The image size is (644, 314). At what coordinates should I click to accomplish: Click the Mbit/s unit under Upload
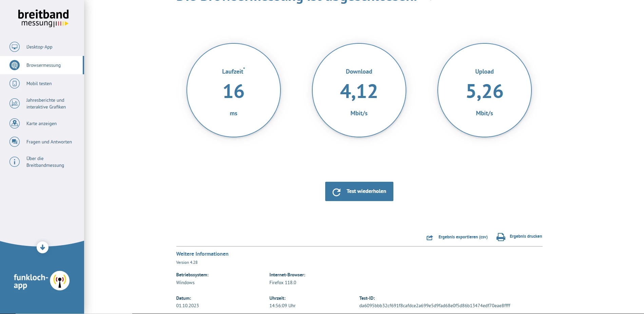tap(484, 113)
